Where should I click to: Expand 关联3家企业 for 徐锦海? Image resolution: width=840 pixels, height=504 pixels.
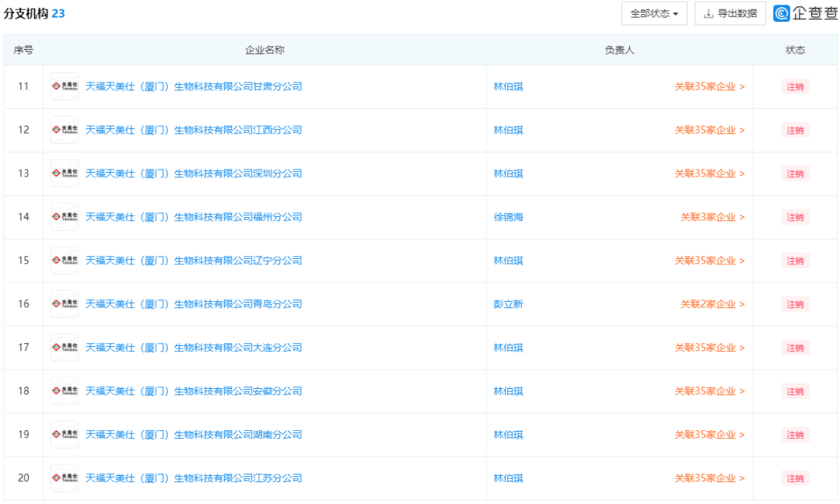712,217
